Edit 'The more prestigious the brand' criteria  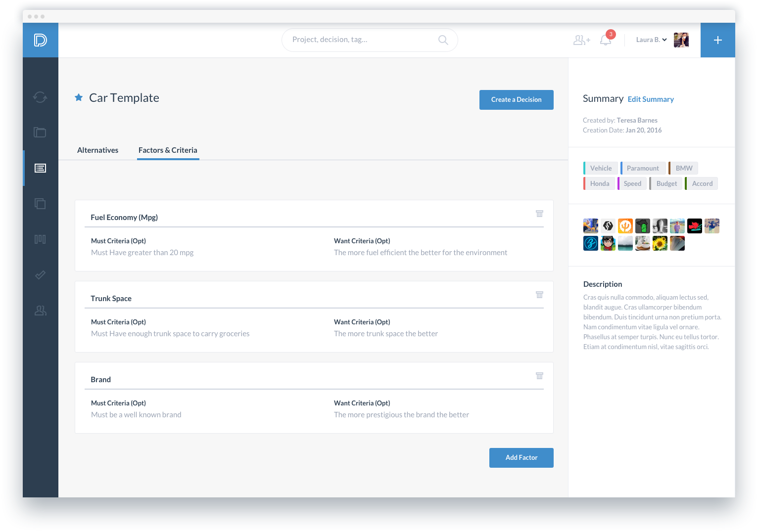pyautogui.click(x=401, y=415)
